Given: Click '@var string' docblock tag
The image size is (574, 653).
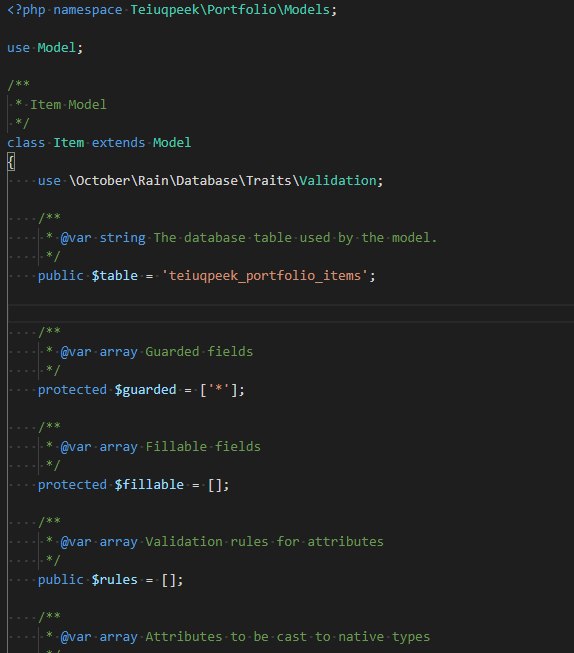Looking at the screenshot, I should click(x=103, y=238).
